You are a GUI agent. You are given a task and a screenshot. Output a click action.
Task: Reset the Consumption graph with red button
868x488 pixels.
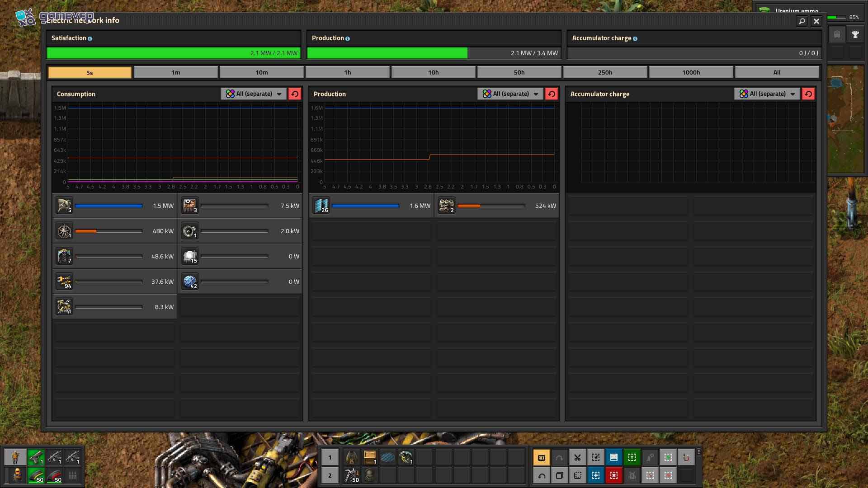(295, 94)
